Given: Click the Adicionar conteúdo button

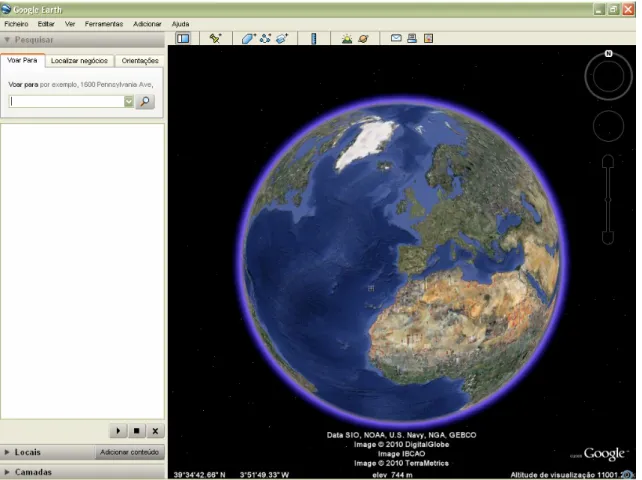Looking at the screenshot, I should click(x=129, y=452).
